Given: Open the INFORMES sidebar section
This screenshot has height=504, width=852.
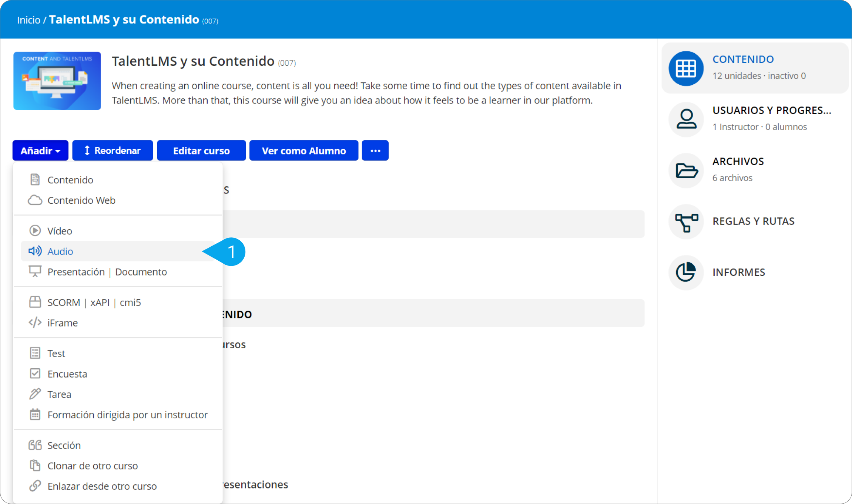Looking at the screenshot, I should point(755,272).
